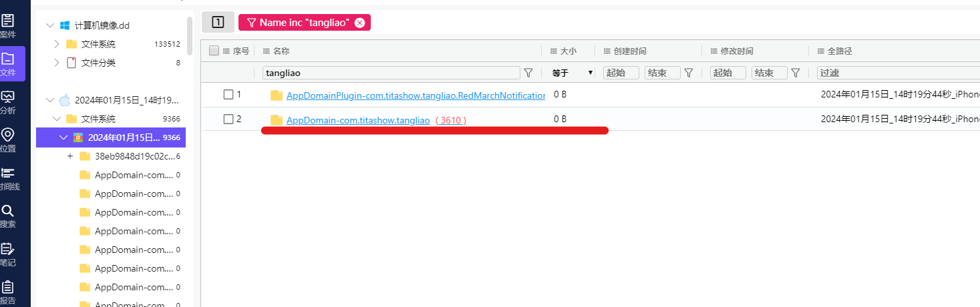Click the 133512 count beside 文件系统
This screenshot has height=307, width=980.
click(167, 44)
